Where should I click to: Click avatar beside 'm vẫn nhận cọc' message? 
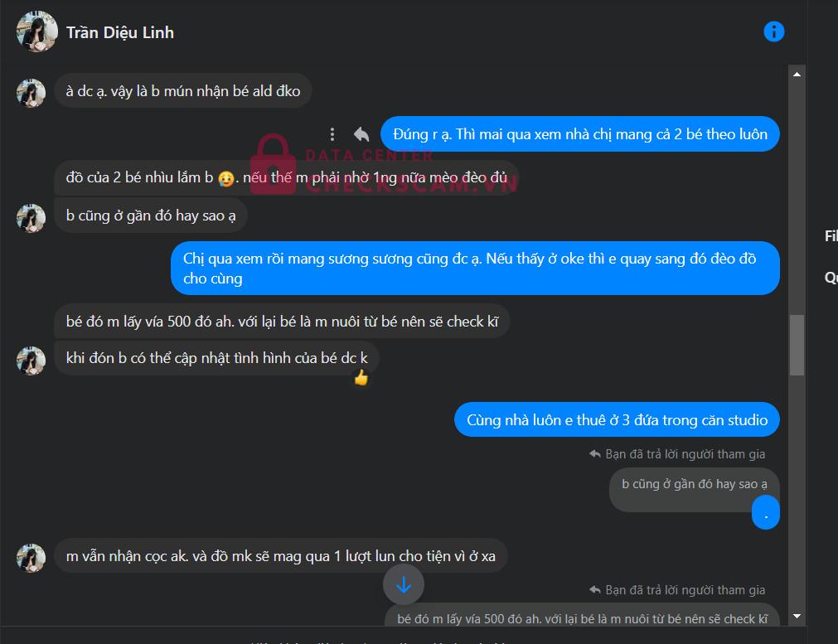click(x=31, y=558)
